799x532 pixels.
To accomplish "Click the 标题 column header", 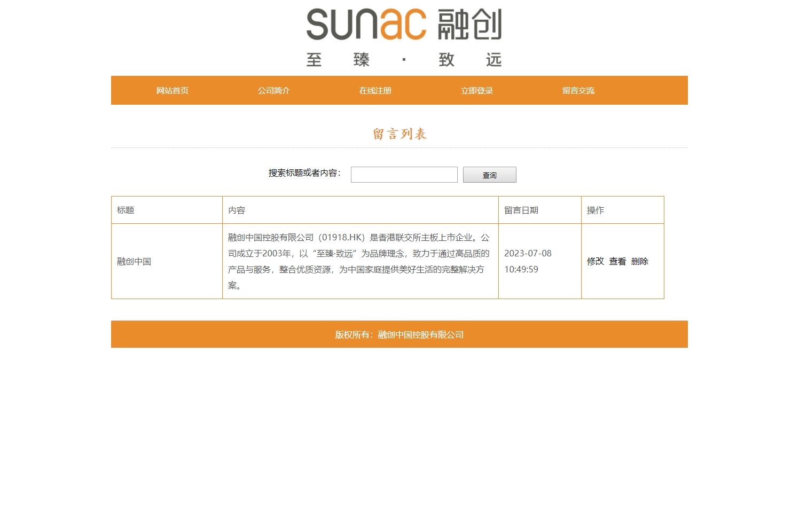I will coord(167,210).
